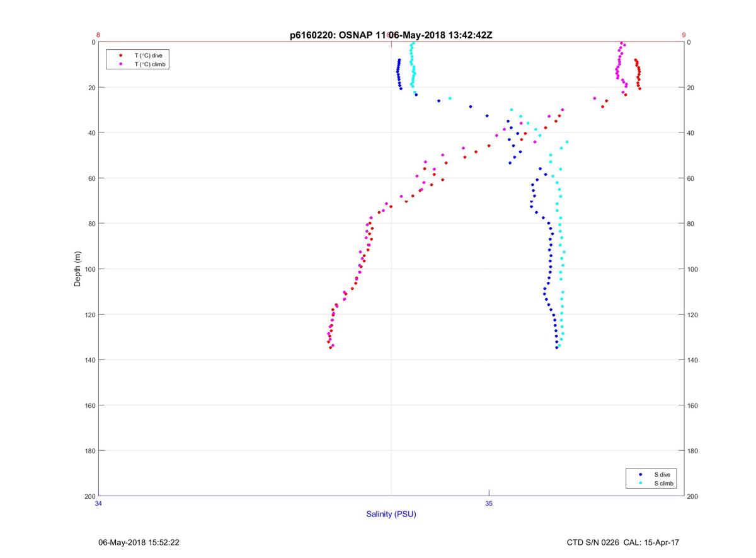
Task: Click the left depth axis tick "60"
Action: tap(91, 178)
